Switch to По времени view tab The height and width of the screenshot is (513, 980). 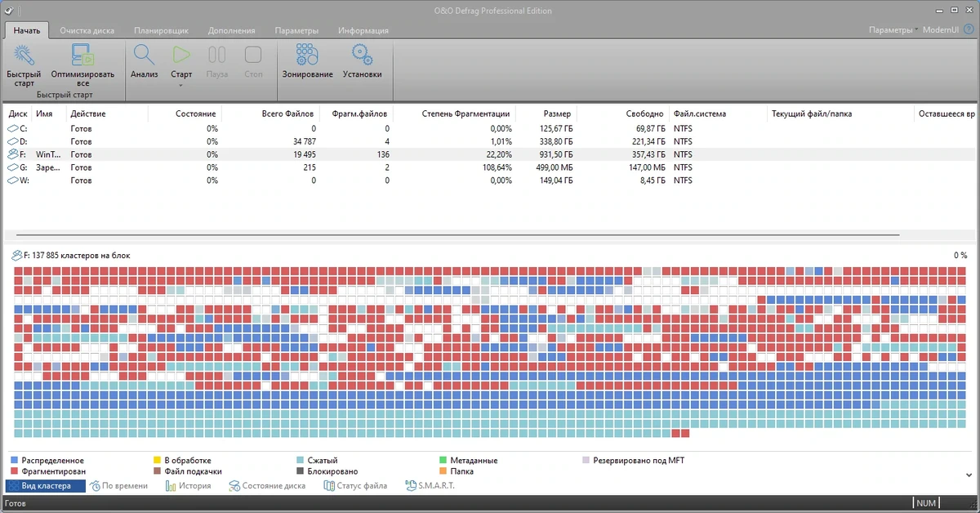coord(119,486)
